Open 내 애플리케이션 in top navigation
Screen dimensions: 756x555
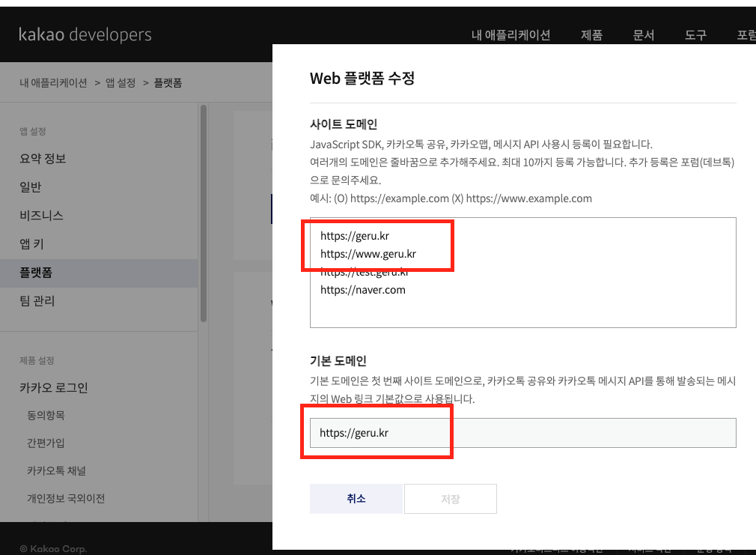click(x=510, y=35)
